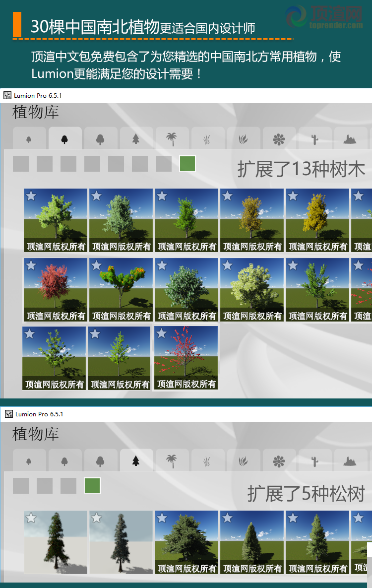Image resolution: width=372 pixels, height=588 pixels.
Task: Switch to conifer tab in upper plant library
Action: (136, 139)
